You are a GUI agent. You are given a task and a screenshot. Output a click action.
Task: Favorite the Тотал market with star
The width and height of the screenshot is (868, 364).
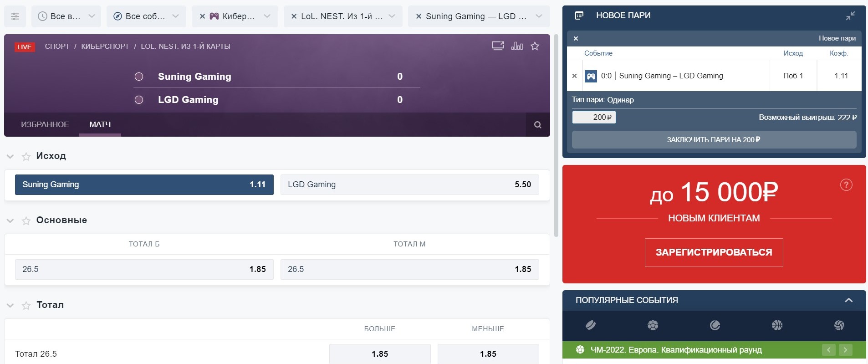[26, 305]
